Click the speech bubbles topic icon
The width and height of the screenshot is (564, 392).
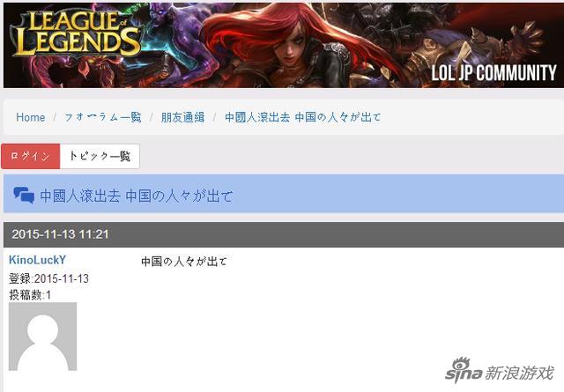[x=24, y=196]
